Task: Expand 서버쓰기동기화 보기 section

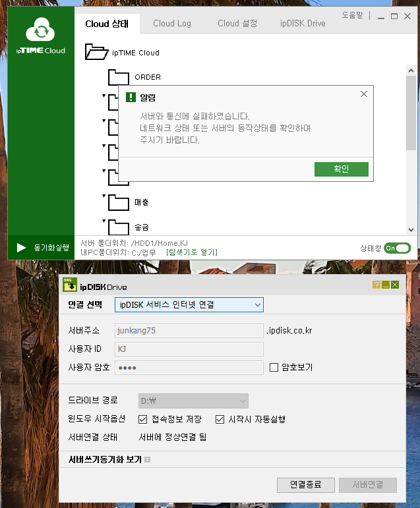Action: (147, 459)
